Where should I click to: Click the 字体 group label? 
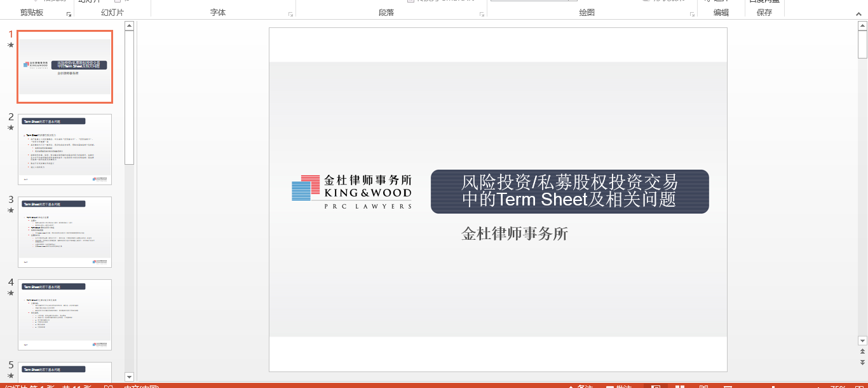click(x=218, y=13)
